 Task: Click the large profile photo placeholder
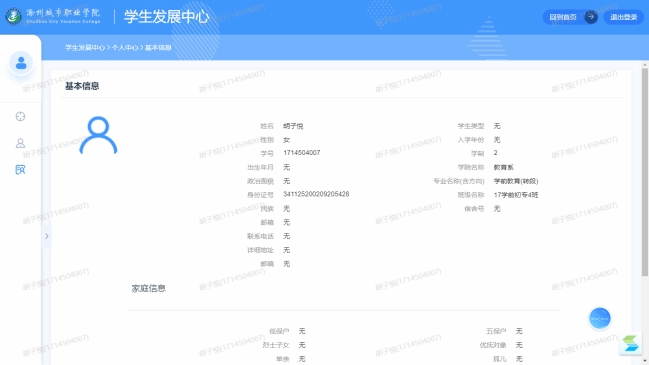point(98,135)
